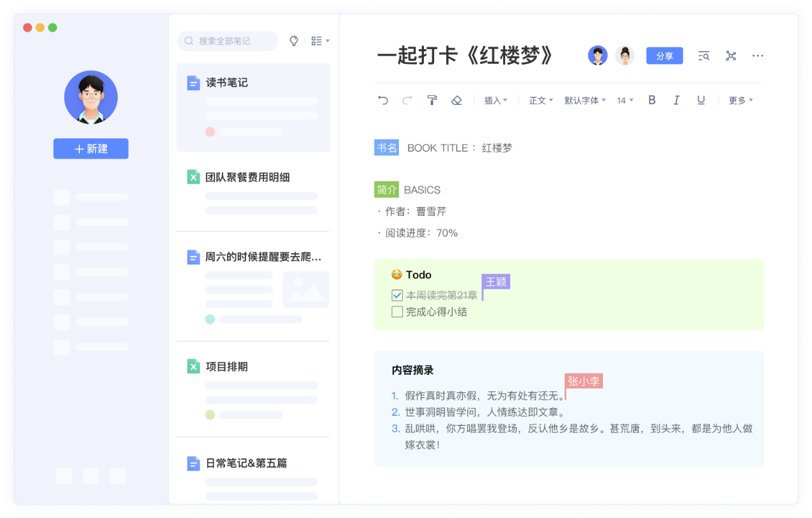Click the 搜索全部笔记 search field

(227, 40)
